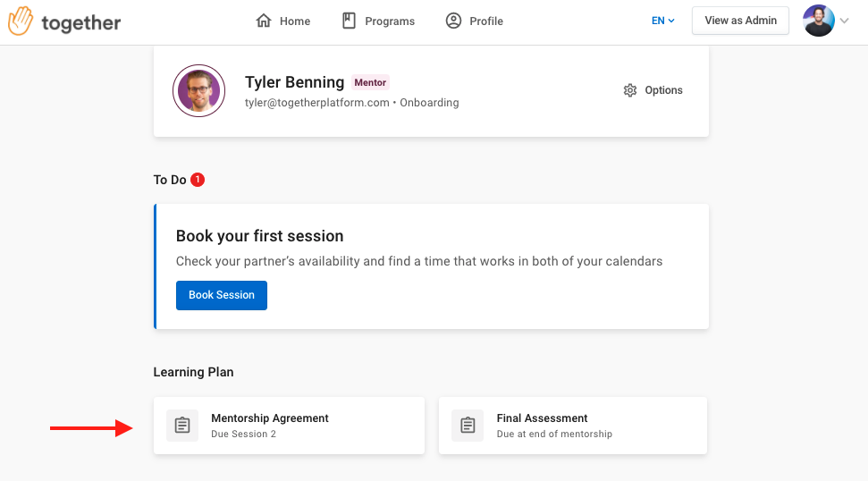This screenshot has height=481, width=868.
Task: Click the Profile person icon
Action: pos(453,21)
